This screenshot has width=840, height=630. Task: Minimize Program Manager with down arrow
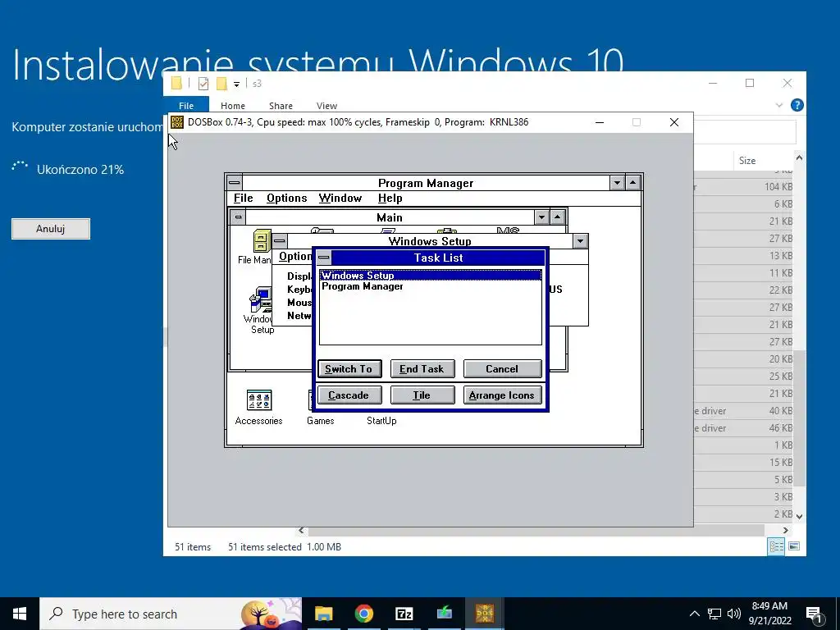click(x=617, y=183)
